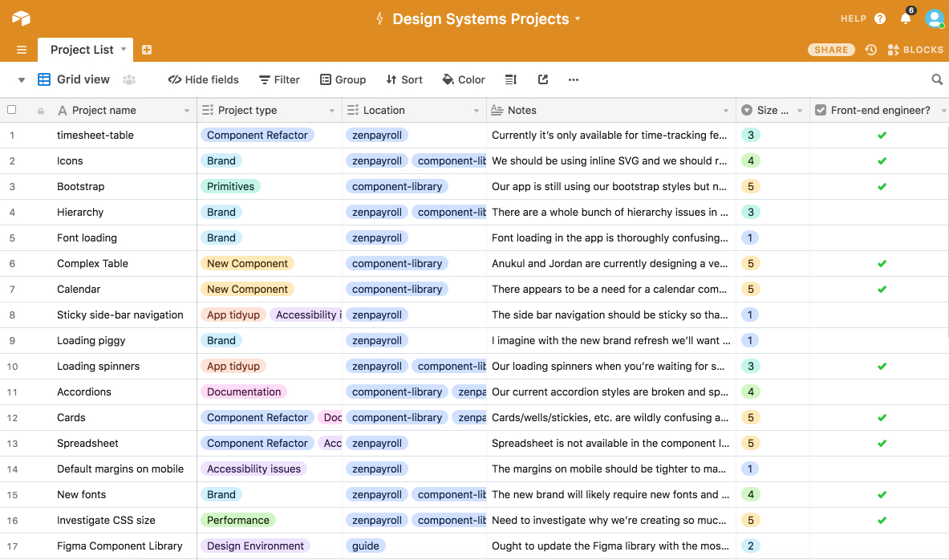The width and height of the screenshot is (949, 560).
Task: Open the hamburger tables list icon
Action: (x=22, y=50)
